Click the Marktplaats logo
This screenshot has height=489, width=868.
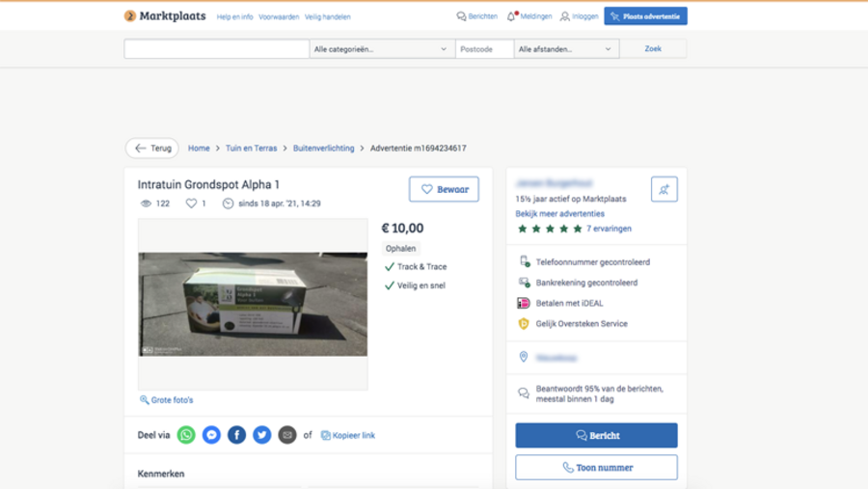pos(164,16)
